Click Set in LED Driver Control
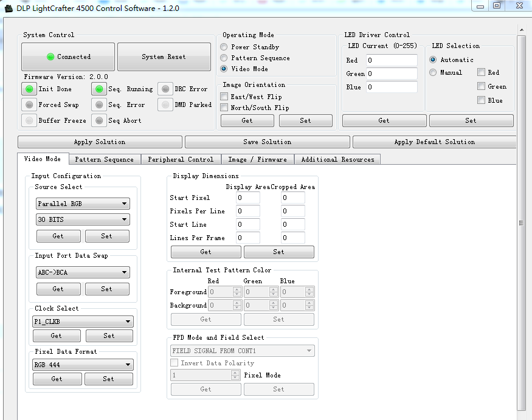Viewport: 532px width, 420px height. 471,120
